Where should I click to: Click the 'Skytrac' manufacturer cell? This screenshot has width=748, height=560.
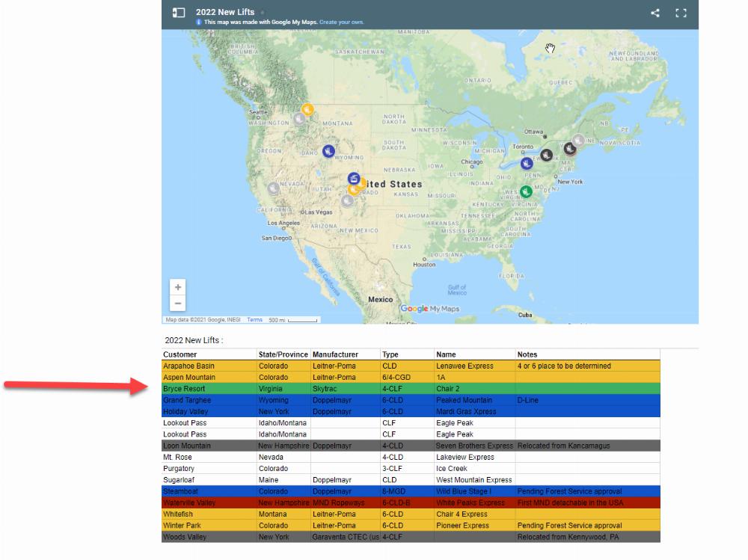pyautogui.click(x=346, y=389)
